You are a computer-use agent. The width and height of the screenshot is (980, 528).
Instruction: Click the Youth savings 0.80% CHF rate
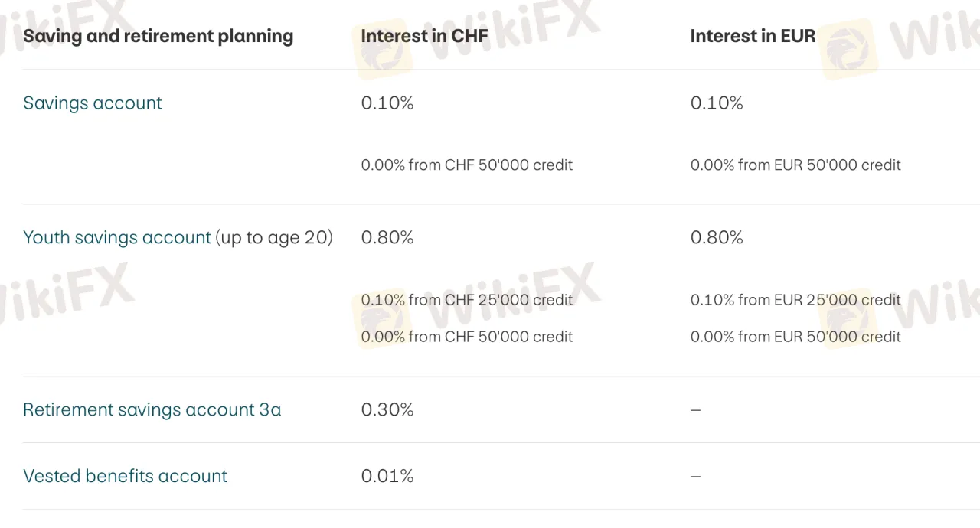[387, 238]
